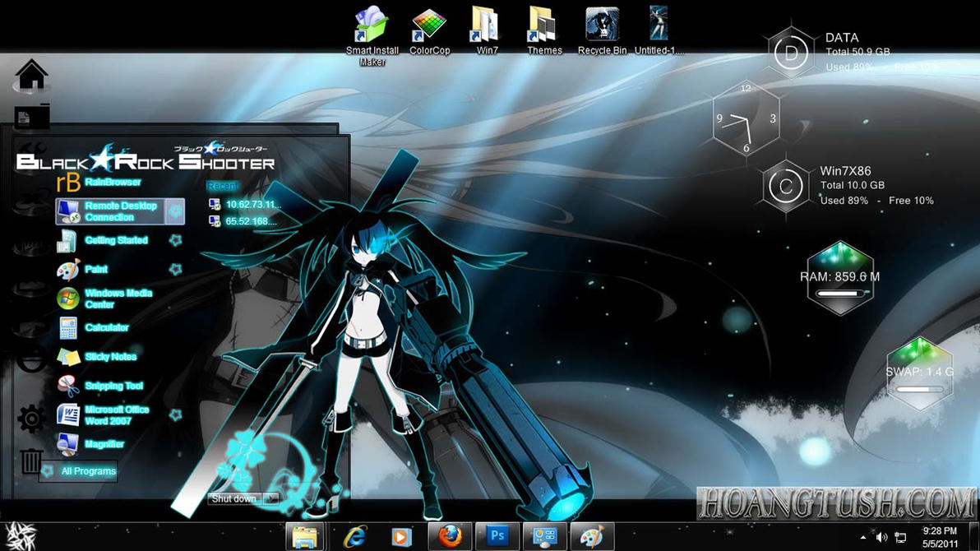The height and width of the screenshot is (551, 980).
Task: Open the arrow beside Shut down
Action: [272, 498]
